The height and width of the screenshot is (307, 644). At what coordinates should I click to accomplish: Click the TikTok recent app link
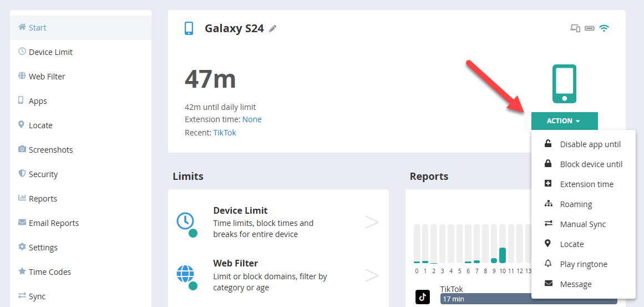(225, 133)
